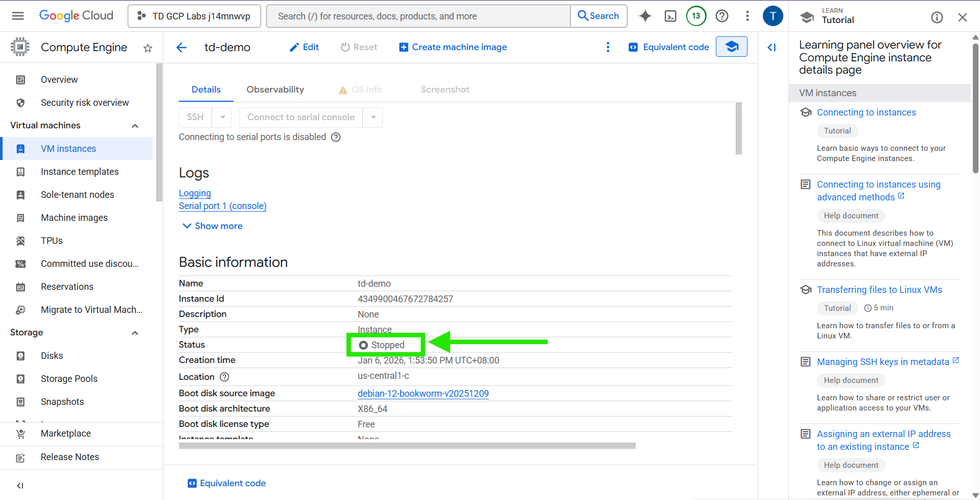The image size is (980, 500).
Task: Expand Show more under Logs
Action: click(x=213, y=226)
